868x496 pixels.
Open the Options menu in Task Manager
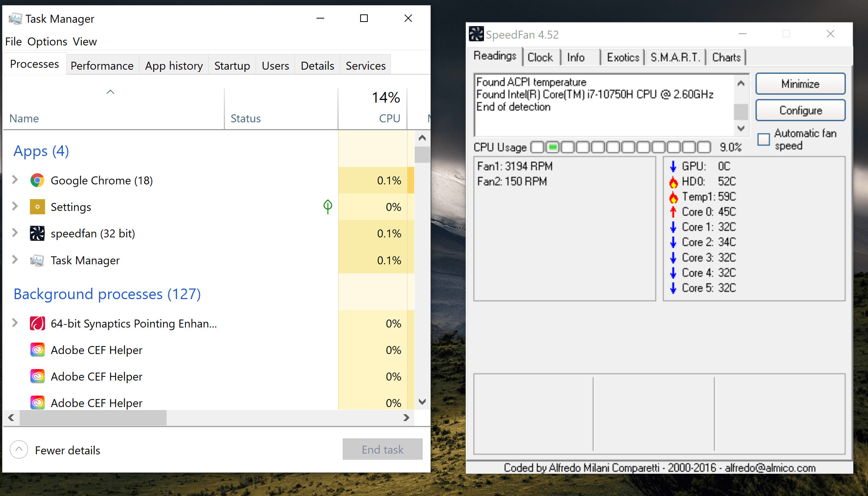pos(47,42)
